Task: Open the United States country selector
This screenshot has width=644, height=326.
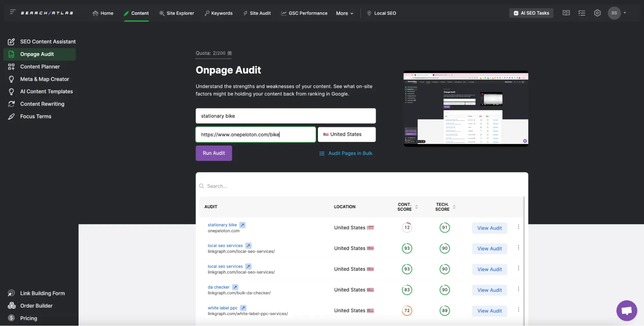Action: [347, 134]
